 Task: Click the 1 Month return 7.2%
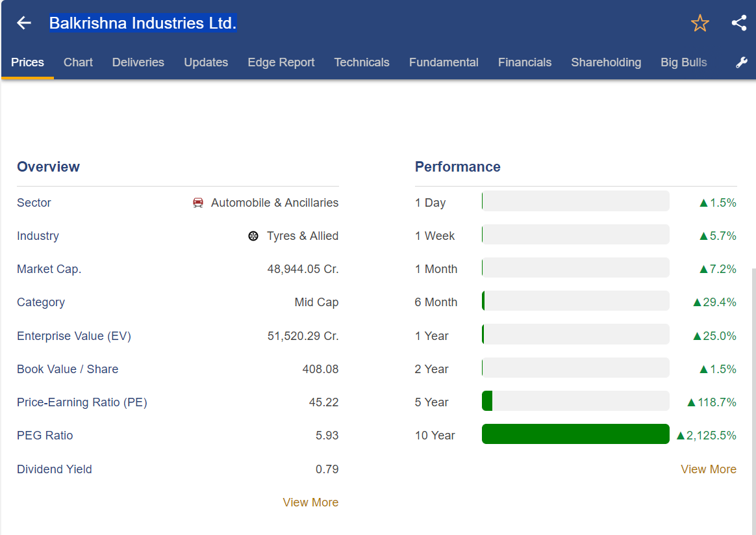pos(718,268)
